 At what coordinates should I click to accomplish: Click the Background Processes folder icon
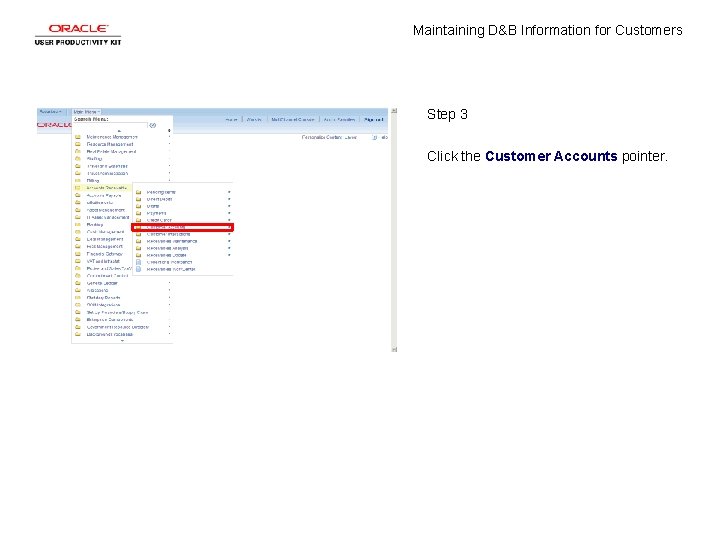click(78, 334)
